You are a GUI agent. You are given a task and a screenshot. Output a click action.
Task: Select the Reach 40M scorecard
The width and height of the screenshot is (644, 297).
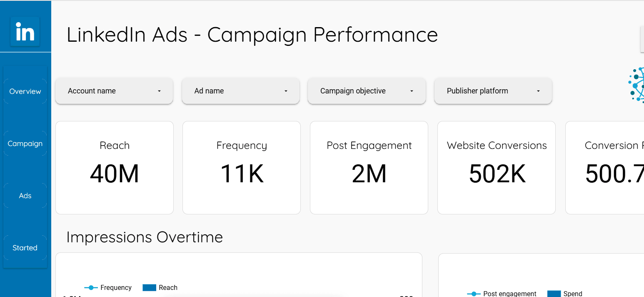115,168
